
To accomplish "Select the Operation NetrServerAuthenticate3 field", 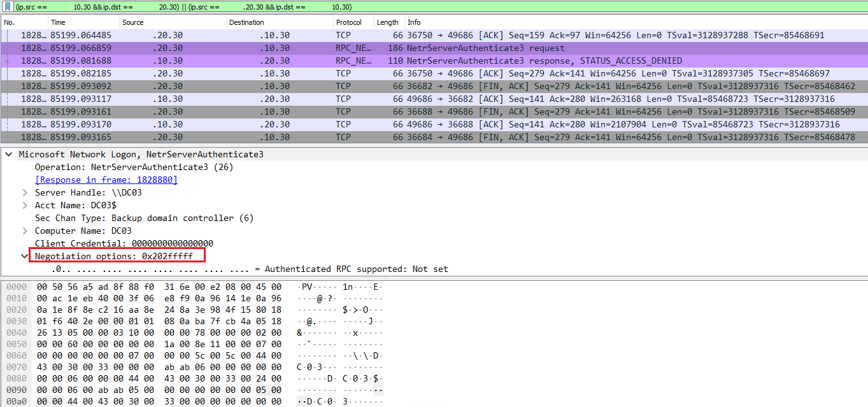I will point(127,167).
